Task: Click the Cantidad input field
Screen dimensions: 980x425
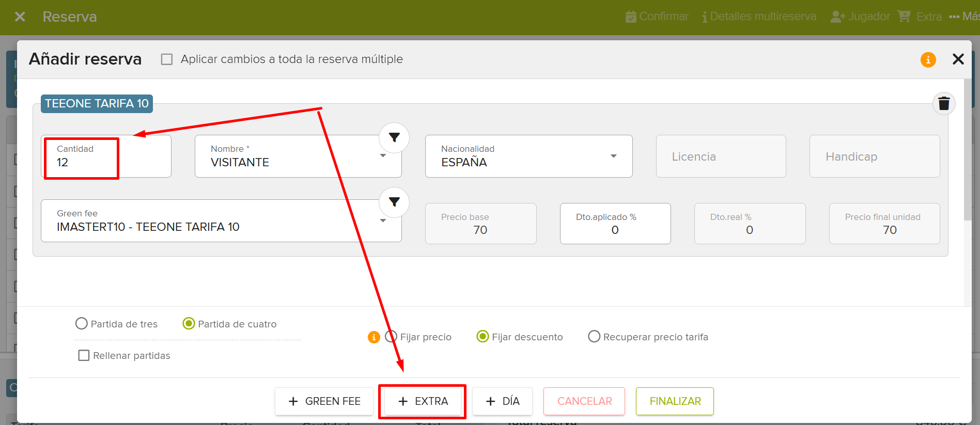Action: click(x=106, y=162)
